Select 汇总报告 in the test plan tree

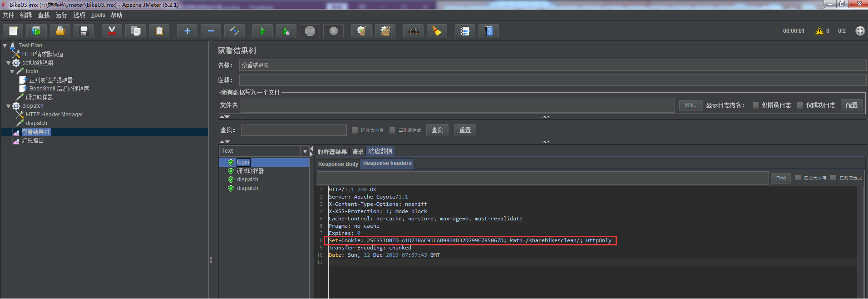click(33, 141)
